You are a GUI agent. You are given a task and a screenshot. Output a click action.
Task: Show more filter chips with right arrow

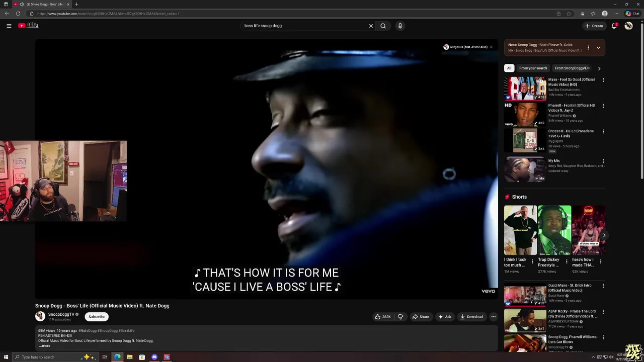point(599,68)
